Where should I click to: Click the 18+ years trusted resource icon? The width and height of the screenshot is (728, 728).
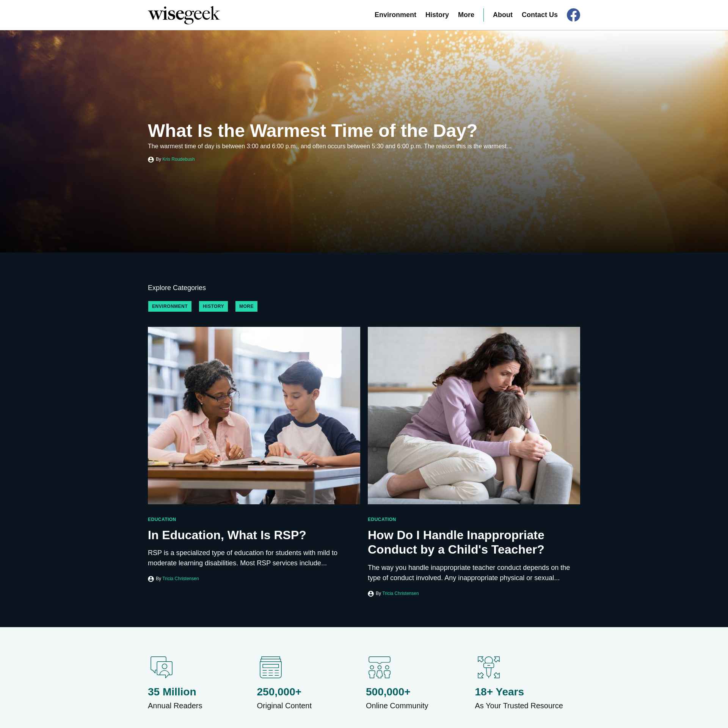488,667
